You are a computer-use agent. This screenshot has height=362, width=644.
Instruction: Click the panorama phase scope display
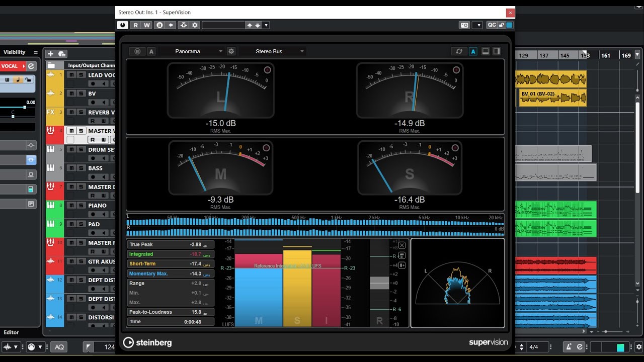(457, 283)
